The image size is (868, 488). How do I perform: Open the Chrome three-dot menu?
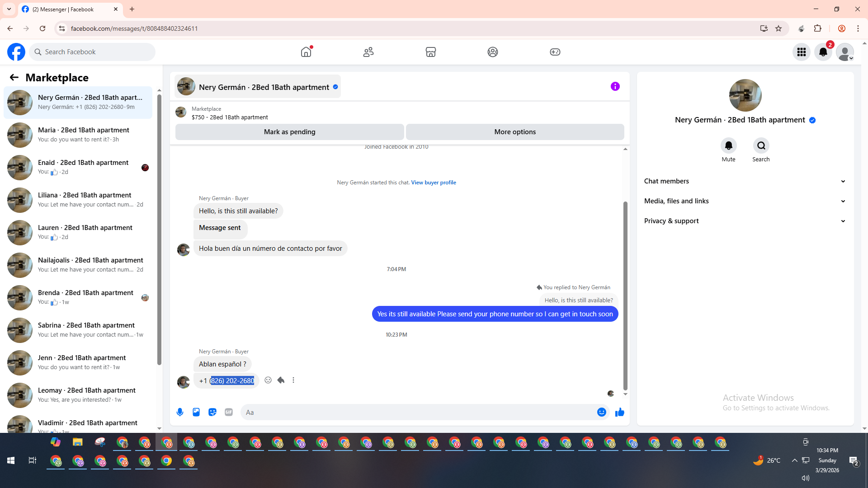[858, 28]
